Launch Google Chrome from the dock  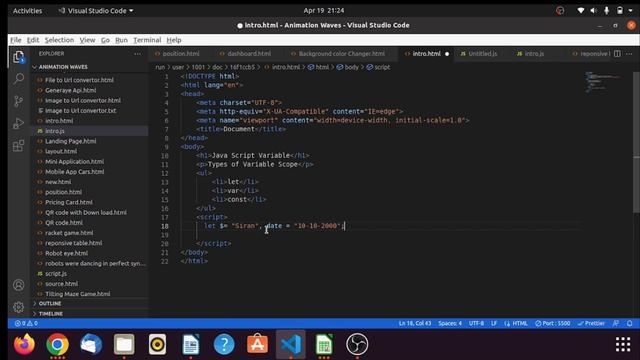pyautogui.click(x=58, y=344)
